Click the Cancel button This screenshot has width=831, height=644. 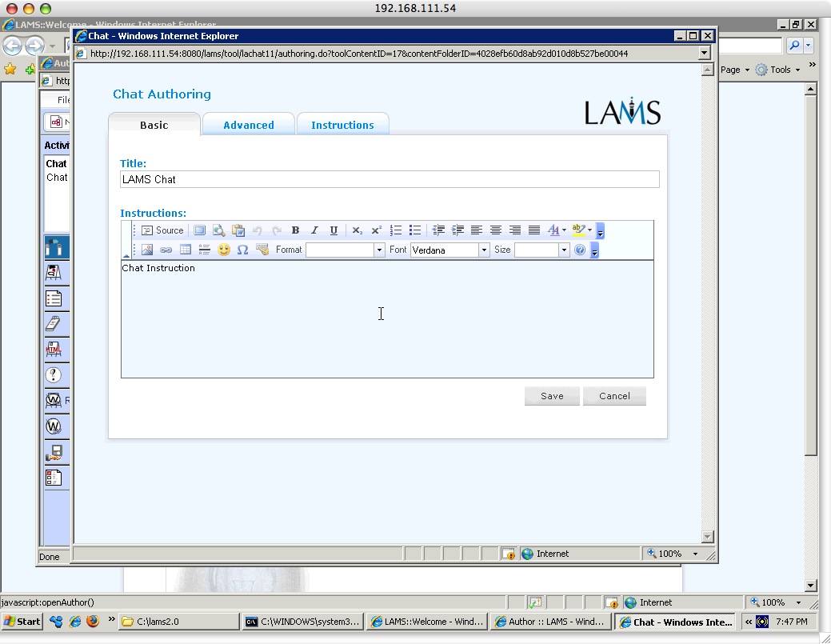tap(614, 396)
